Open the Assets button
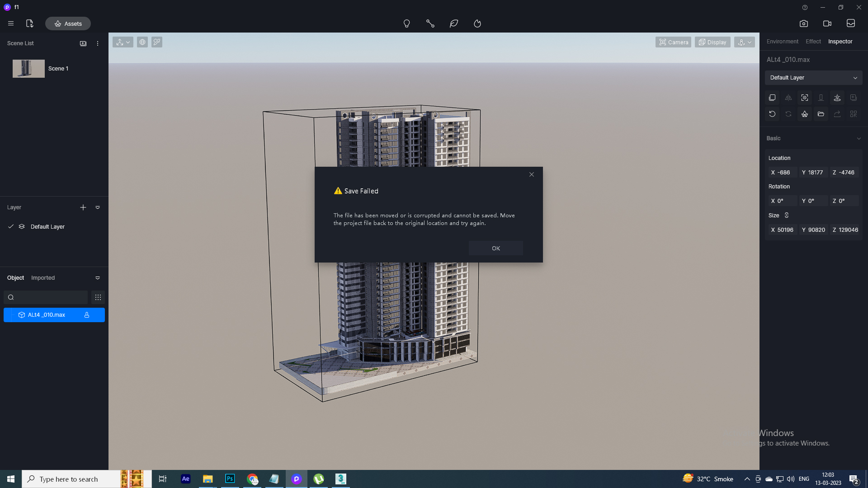The width and height of the screenshot is (868, 488). (x=68, y=23)
